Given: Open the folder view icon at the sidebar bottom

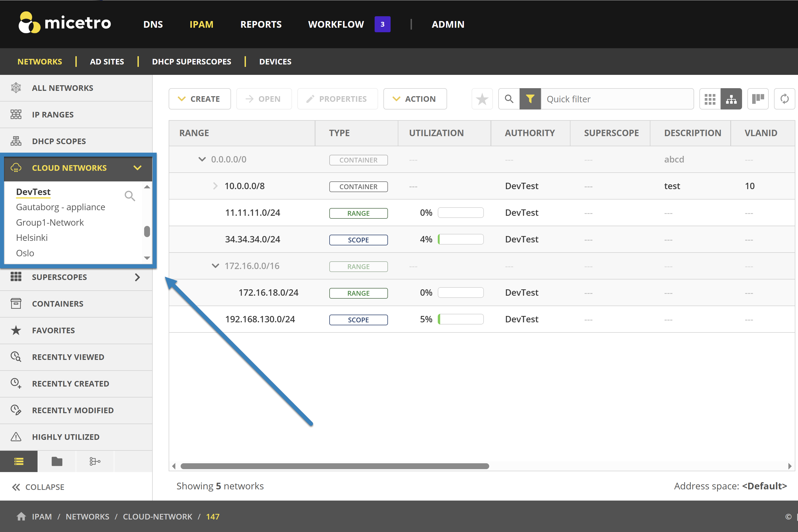Looking at the screenshot, I should coord(57,461).
